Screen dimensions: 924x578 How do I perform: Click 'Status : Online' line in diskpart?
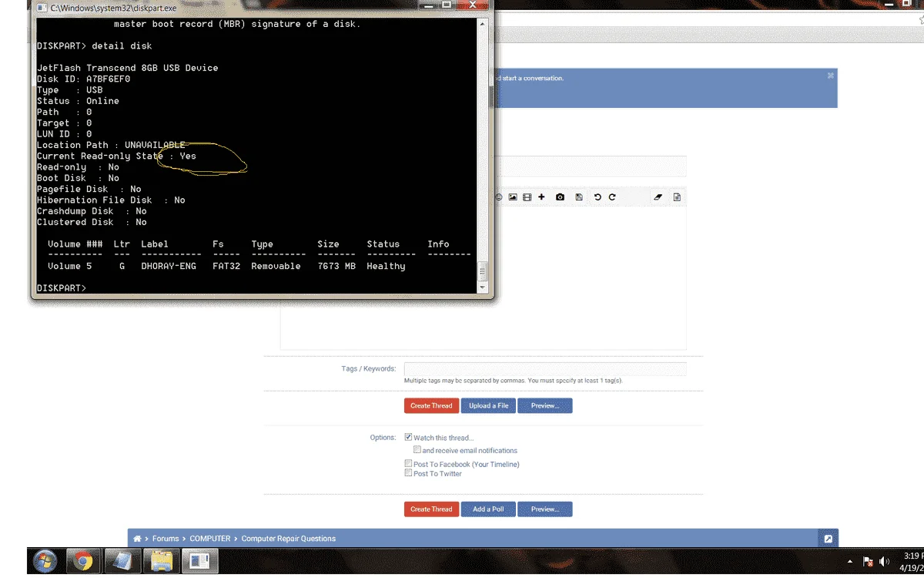tap(78, 101)
